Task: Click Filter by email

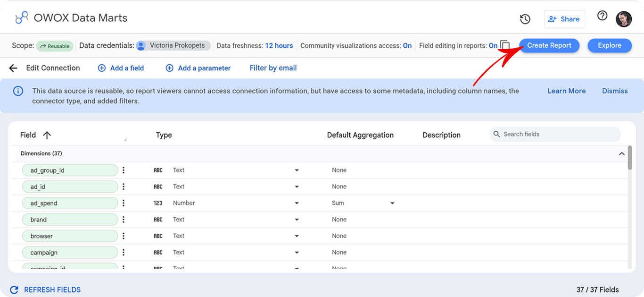Action: point(273,68)
